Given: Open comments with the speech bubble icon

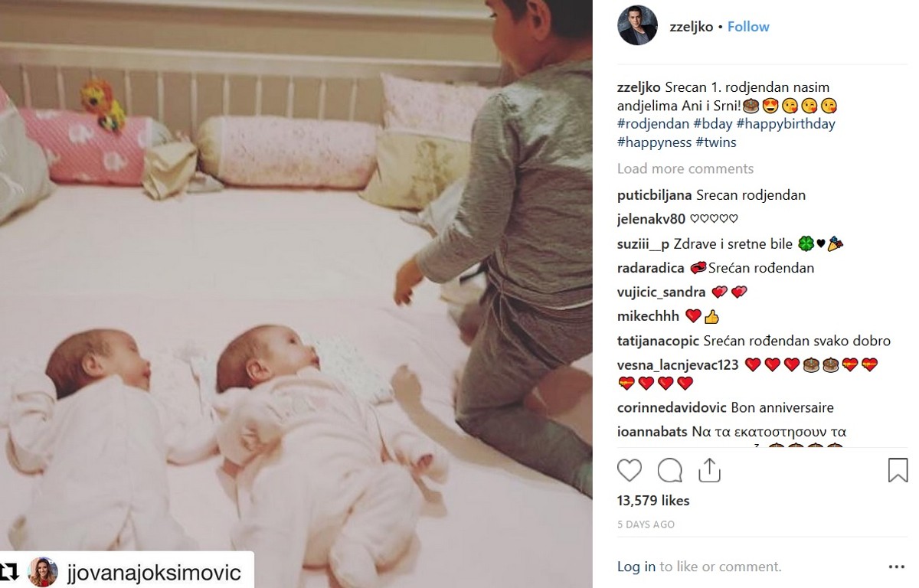Looking at the screenshot, I should (670, 469).
